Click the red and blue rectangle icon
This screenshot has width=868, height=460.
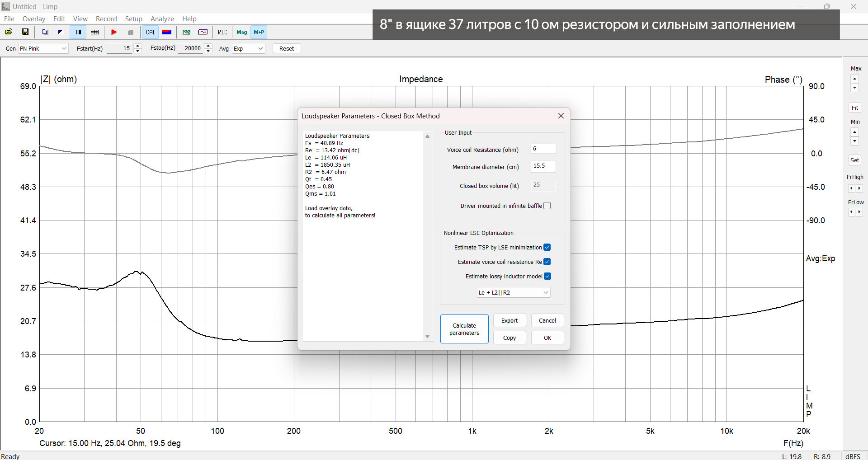point(167,32)
